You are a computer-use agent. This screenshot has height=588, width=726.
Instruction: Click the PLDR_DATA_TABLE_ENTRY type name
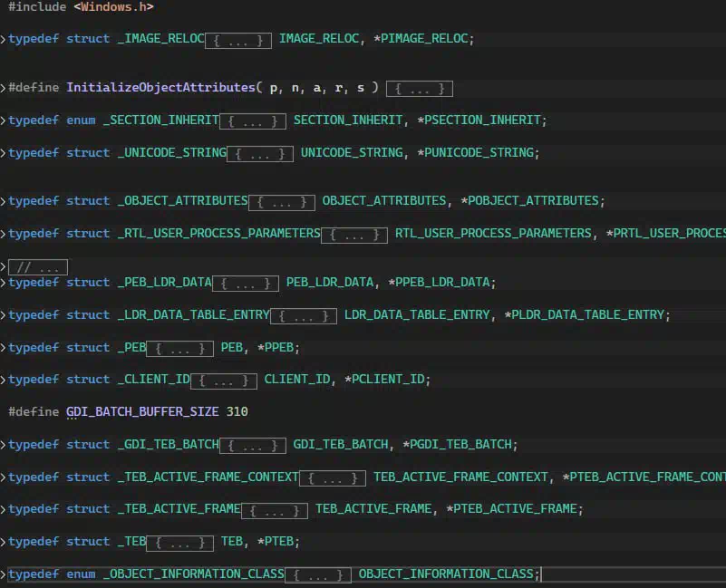tap(588, 314)
